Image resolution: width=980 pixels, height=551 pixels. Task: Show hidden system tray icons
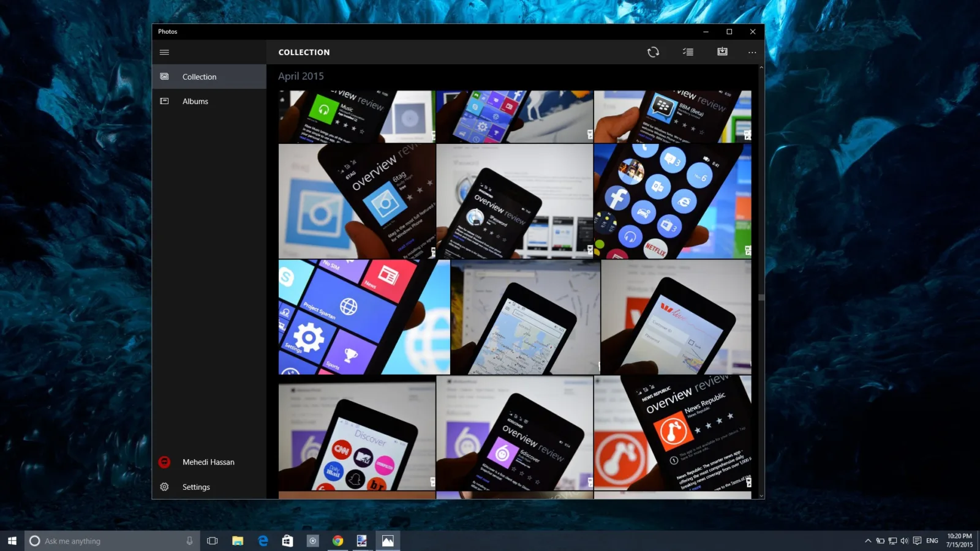click(868, 541)
